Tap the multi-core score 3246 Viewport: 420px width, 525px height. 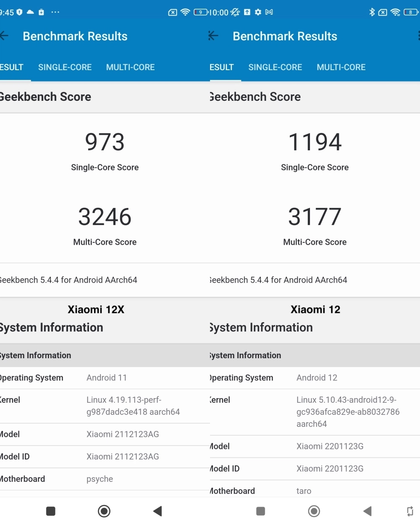[105, 217]
